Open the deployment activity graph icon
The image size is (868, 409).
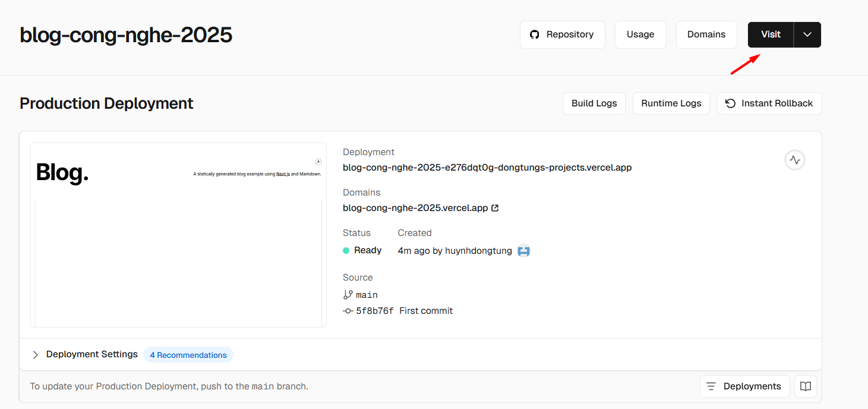point(794,159)
